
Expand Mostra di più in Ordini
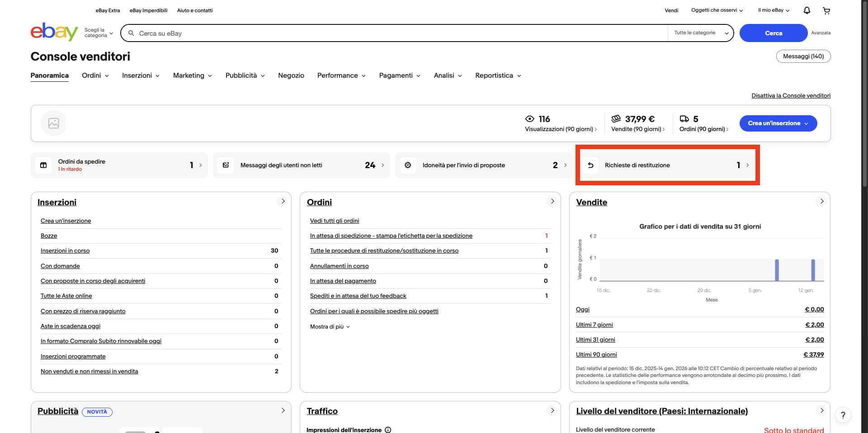pyautogui.click(x=330, y=327)
